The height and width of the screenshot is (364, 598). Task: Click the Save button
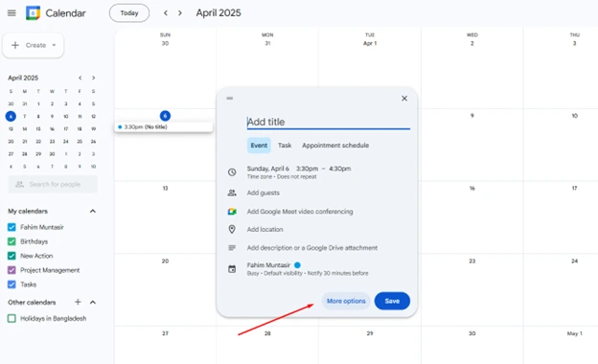pyautogui.click(x=392, y=301)
